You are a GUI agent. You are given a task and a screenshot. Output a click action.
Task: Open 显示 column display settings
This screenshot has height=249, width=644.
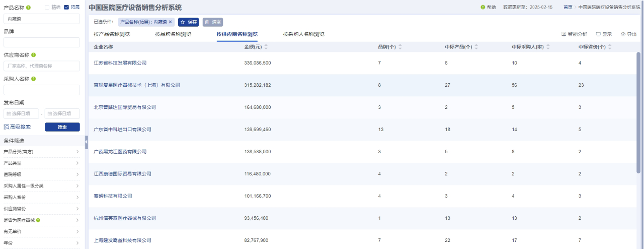tap(603, 34)
